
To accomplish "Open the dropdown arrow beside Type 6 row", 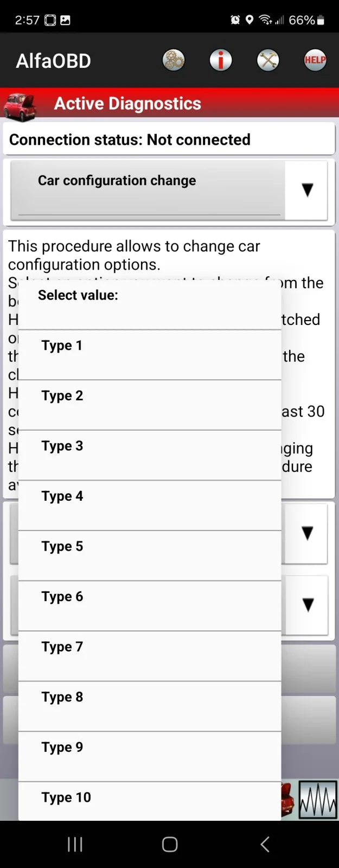I will pyautogui.click(x=307, y=606).
